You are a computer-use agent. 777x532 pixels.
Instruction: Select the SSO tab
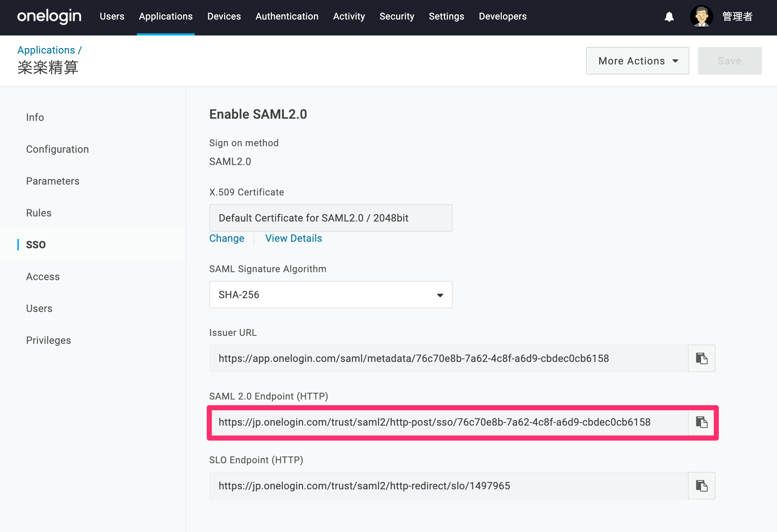click(36, 245)
